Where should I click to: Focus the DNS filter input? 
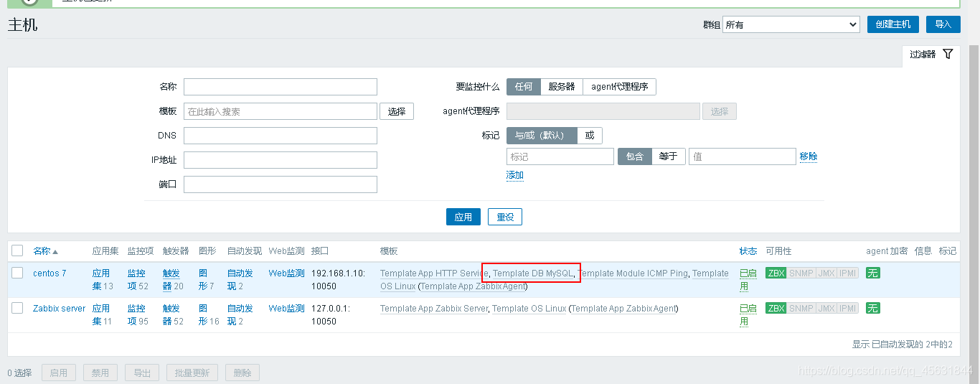[281, 136]
